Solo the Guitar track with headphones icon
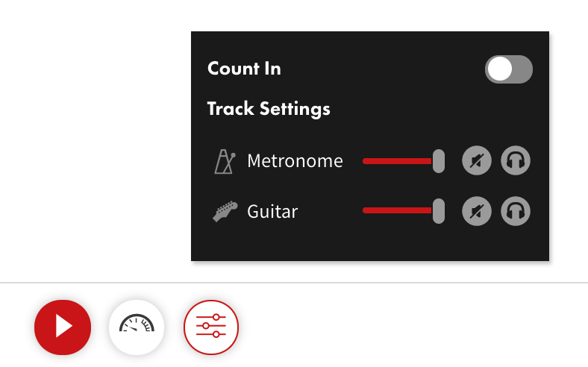The image size is (588, 367). (516, 211)
